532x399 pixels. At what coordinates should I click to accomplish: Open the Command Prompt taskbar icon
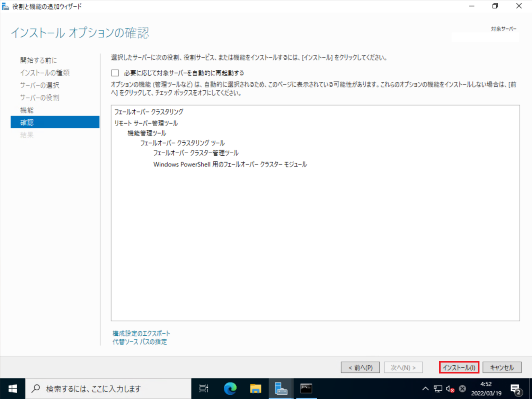point(306,388)
